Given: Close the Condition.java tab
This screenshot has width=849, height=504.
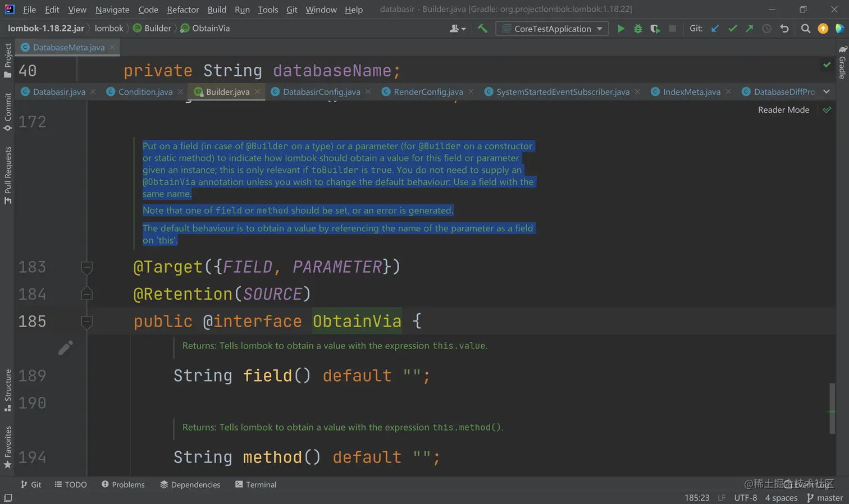Looking at the screenshot, I should click(180, 92).
